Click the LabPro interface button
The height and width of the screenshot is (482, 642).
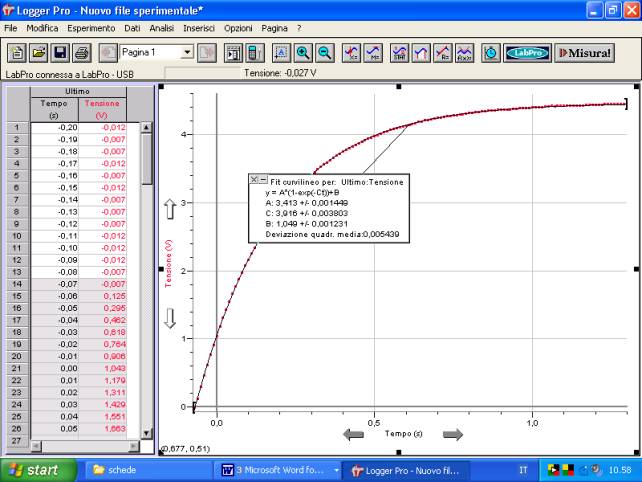point(527,53)
